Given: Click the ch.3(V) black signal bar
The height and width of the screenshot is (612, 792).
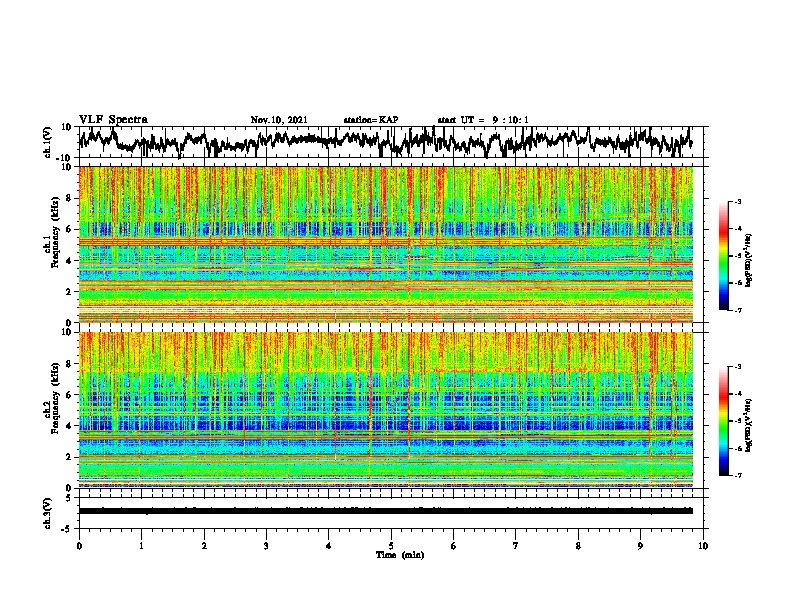Looking at the screenshot, I should click(386, 511).
